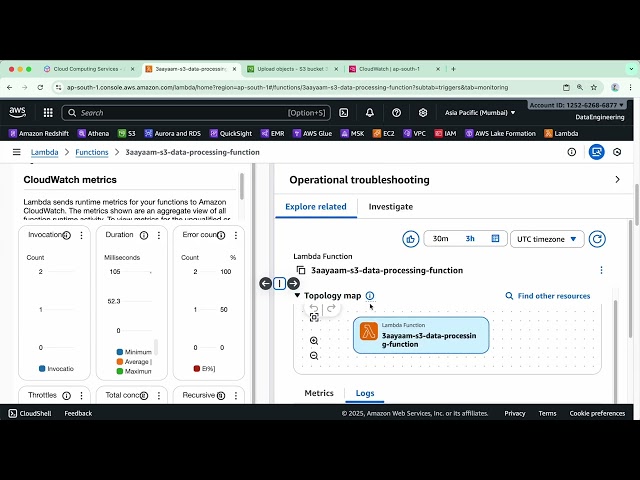Toggle the operational troubleshooting panel icon
Image resolution: width=640 pixels, height=480 pixels.
click(x=596, y=152)
